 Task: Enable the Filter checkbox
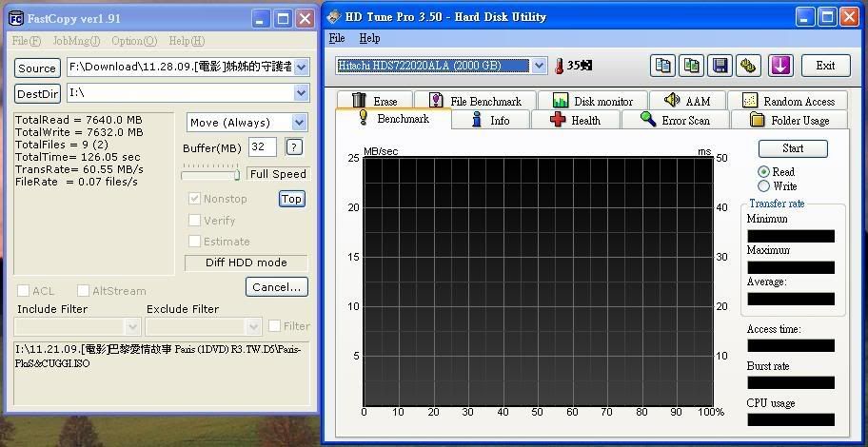(274, 326)
